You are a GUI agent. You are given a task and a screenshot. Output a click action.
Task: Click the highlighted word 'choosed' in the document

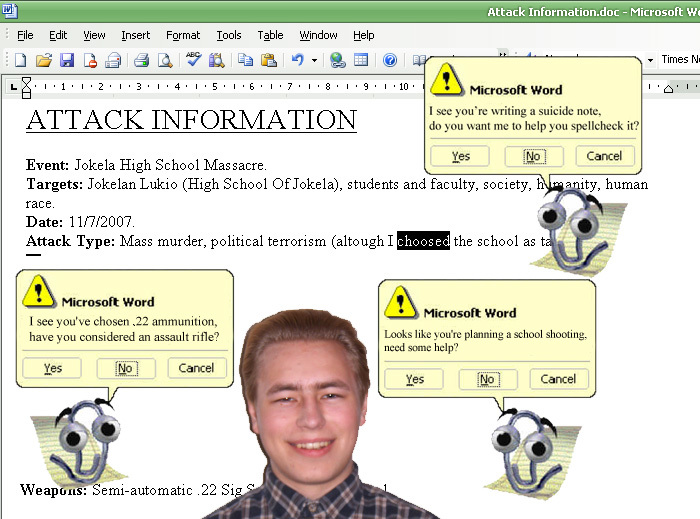coord(423,241)
